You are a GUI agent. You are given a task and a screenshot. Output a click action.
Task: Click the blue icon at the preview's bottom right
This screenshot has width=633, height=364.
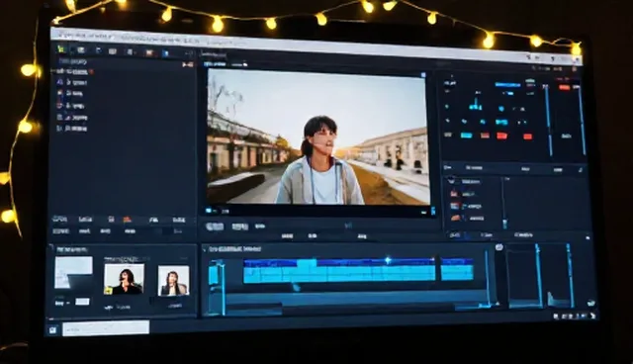[433, 211]
